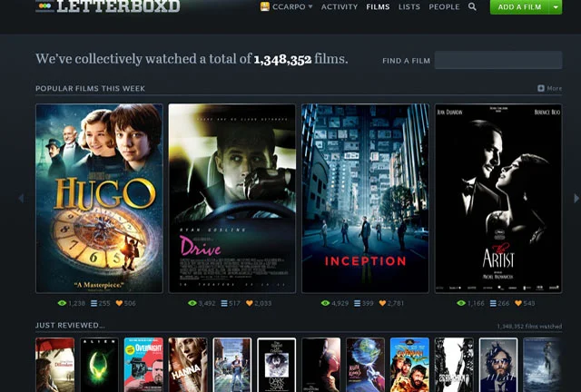Open the Hanna poster in Just Reviewed
This screenshot has height=392, width=581.
coord(188,365)
